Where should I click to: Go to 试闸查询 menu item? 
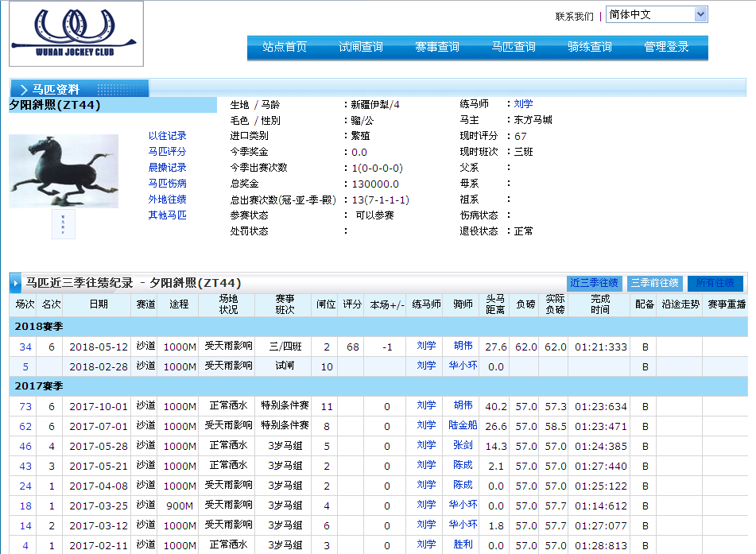pyautogui.click(x=361, y=48)
